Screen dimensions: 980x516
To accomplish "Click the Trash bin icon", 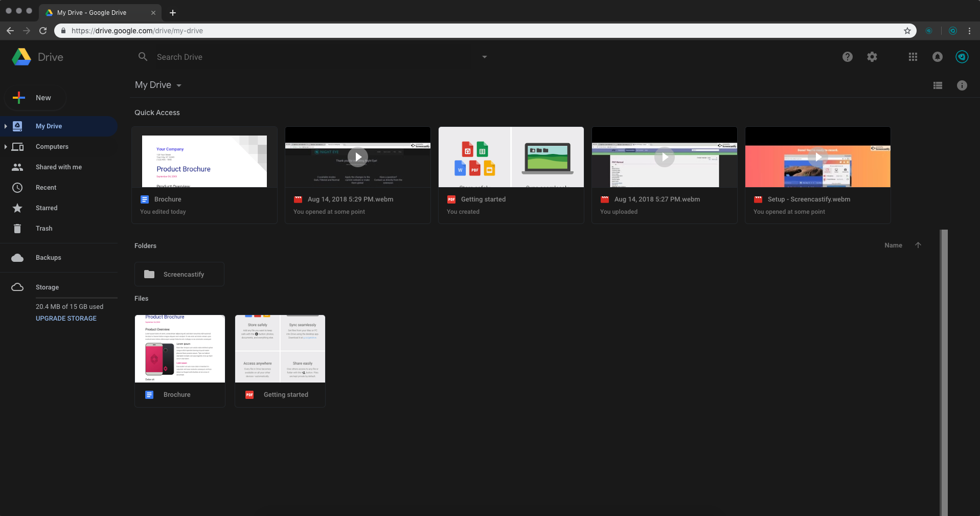I will [17, 229].
